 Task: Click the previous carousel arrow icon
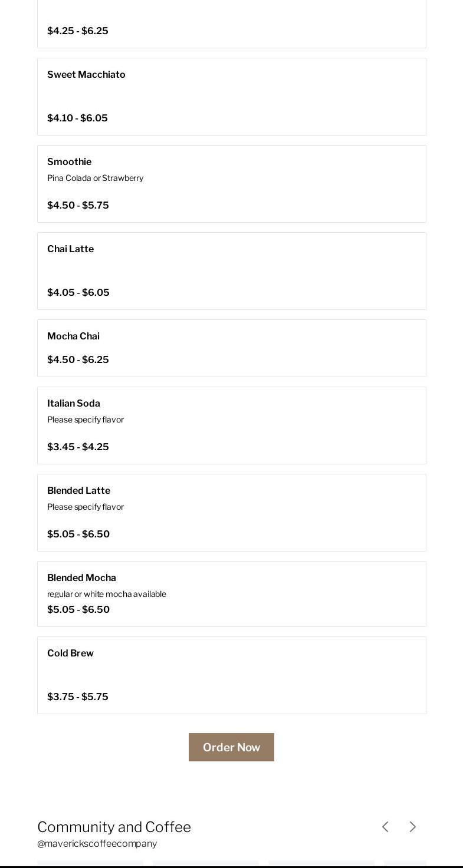(x=385, y=827)
